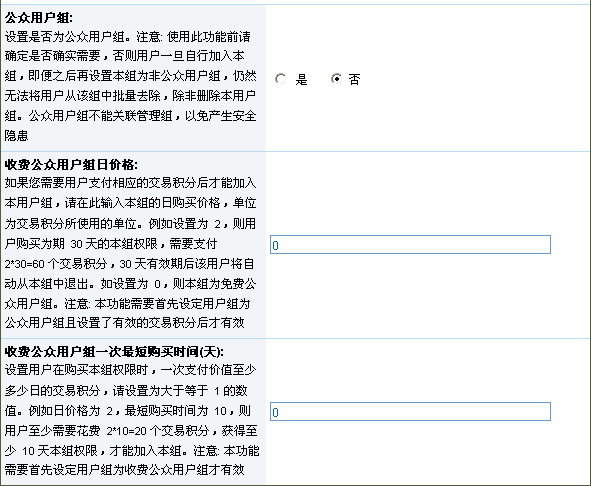This screenshot has height=486, width=591.
Task: Select the 是 radio button for 公众用户组
Action: coord(280,79)
